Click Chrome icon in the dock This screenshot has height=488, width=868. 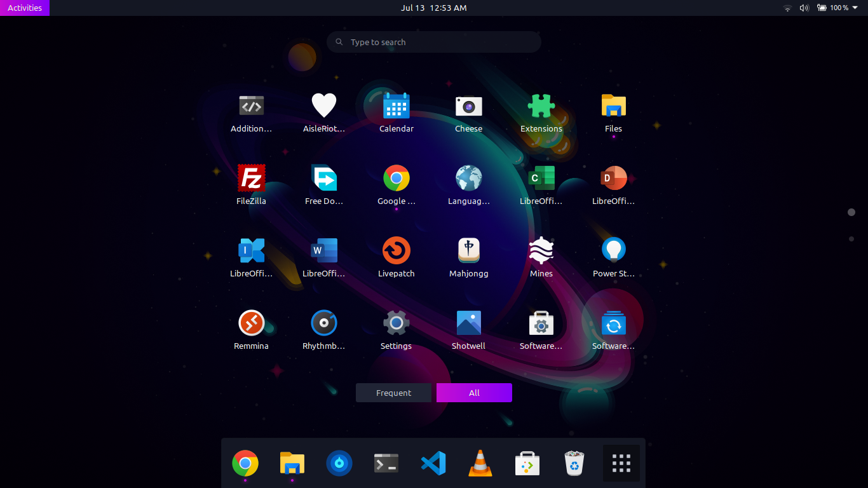pos(245,463)
